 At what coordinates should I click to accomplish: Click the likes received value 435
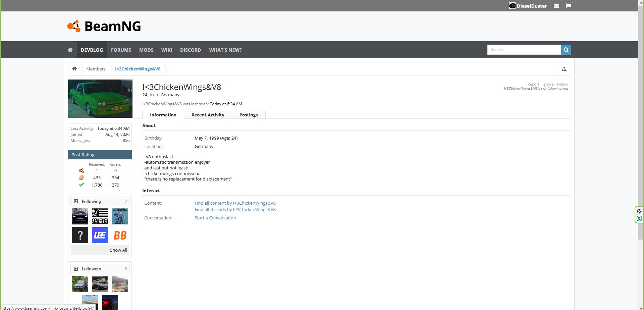97,177
